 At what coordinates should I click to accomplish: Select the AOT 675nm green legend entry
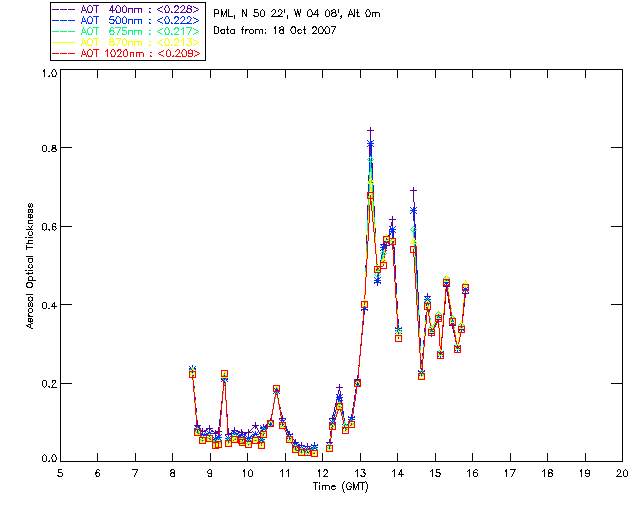[x=127, y=31]
